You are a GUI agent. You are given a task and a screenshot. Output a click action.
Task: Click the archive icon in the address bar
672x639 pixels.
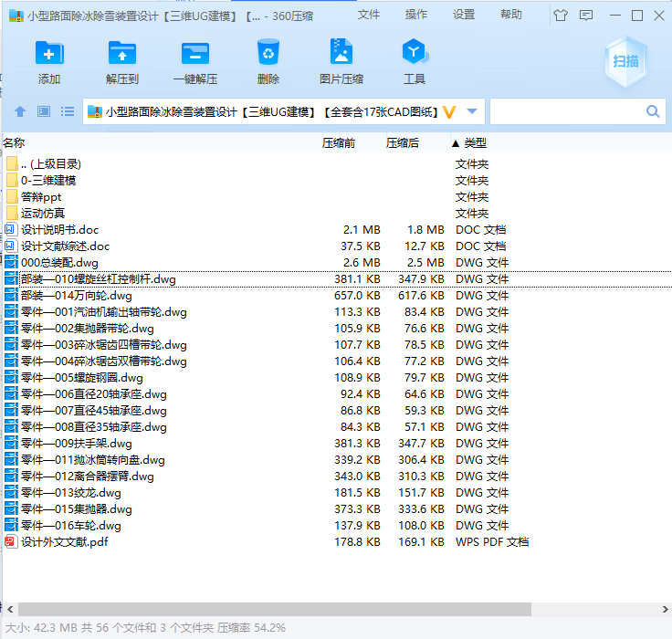click(x=95, y=112)
